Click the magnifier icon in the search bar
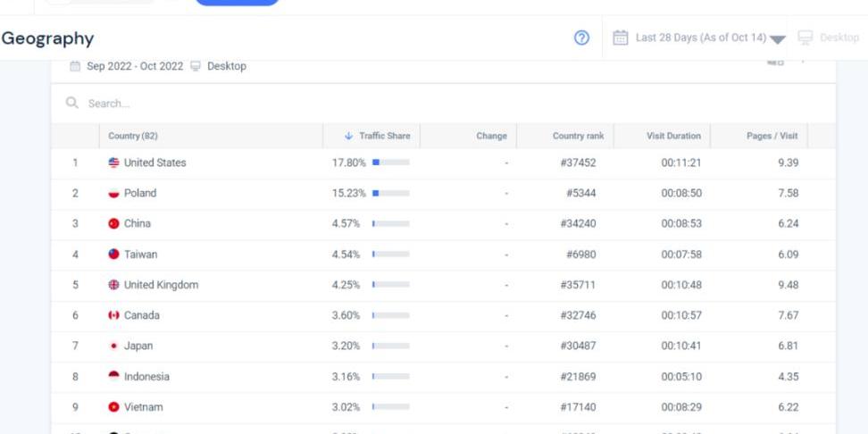868x434 pixels. click(72, 104)
